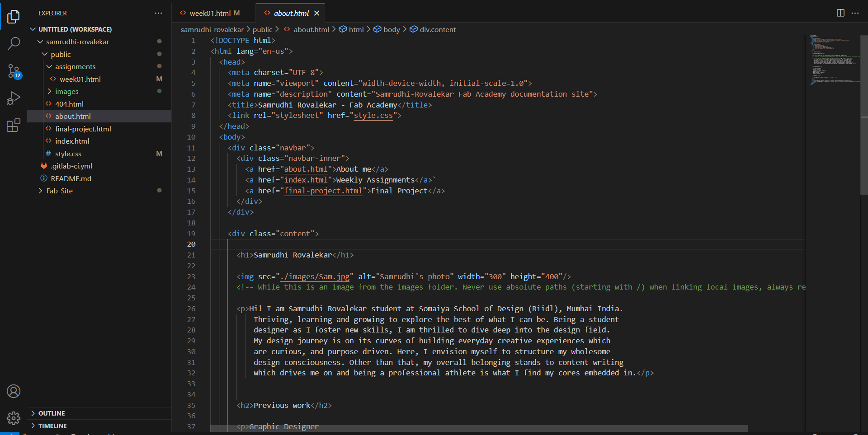
Task: Place cursor on the h1 Samrudhi Rovalekar line
Action: 295,255
